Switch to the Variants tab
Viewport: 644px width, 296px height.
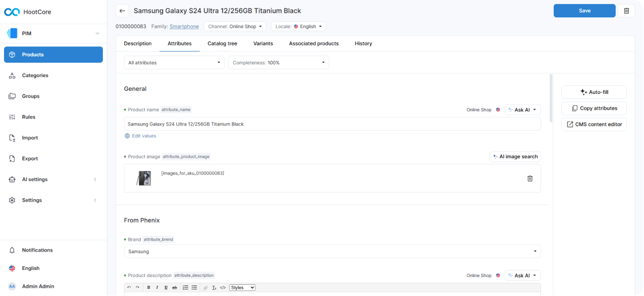click(x=263, y=43)
